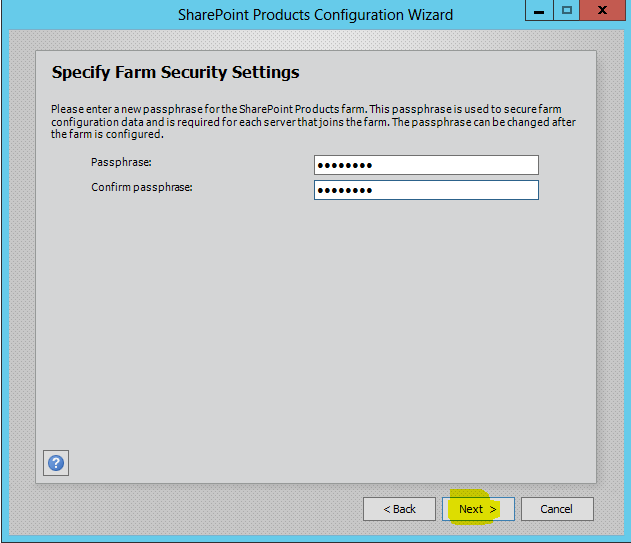Cancel the configuration wizard
The height and width of the screenshot is (543, 631).
557,509
